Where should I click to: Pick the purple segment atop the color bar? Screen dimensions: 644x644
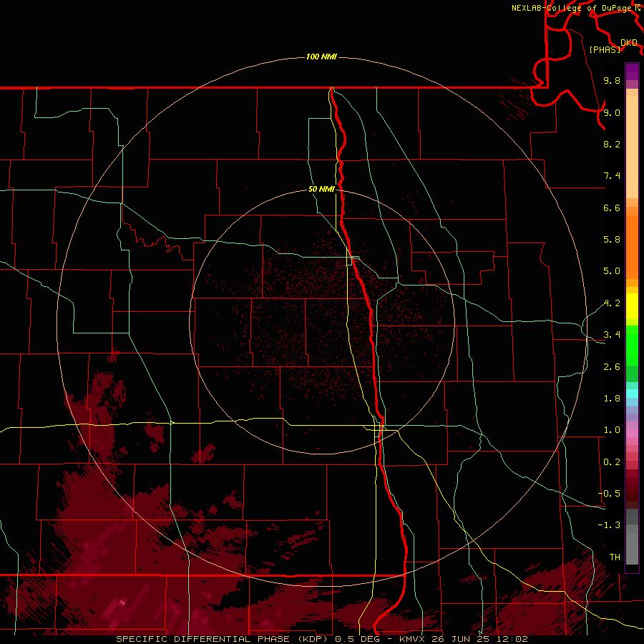(632, 72)
